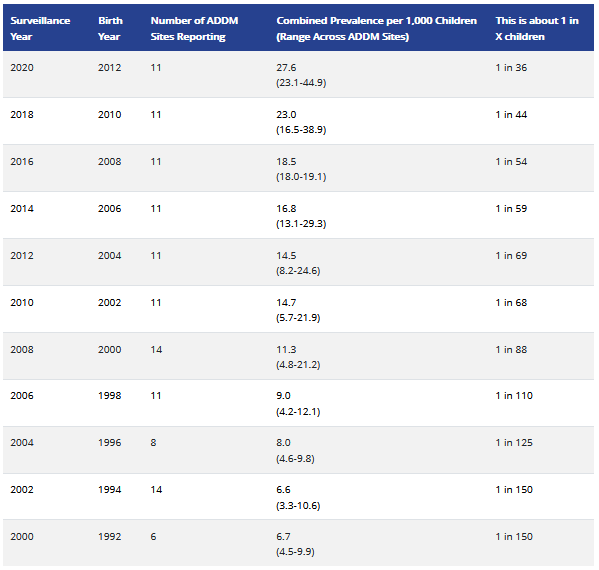Click the Surveillance Year column header
This screenshot has width=599, height=570.
click(x=40, y=29)
